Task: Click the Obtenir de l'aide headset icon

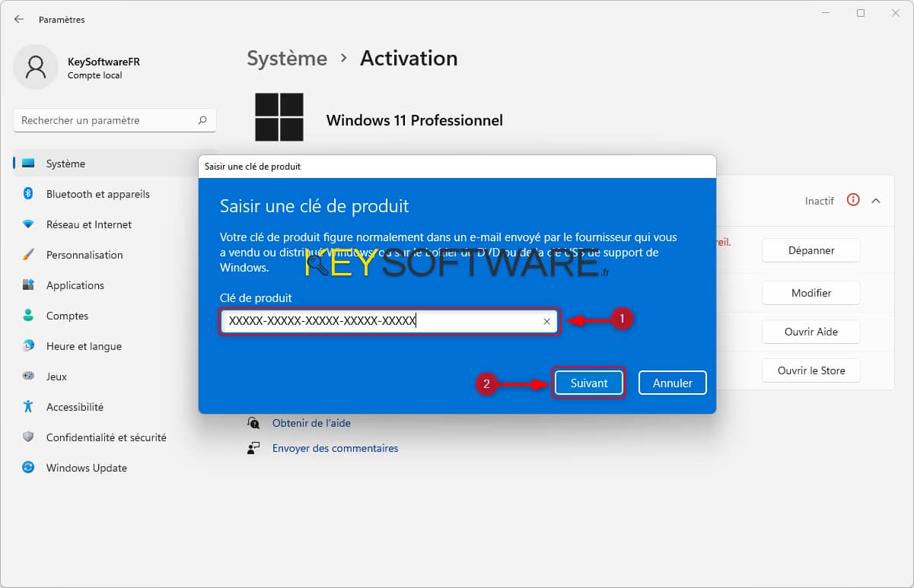Action: pos(253,423)
